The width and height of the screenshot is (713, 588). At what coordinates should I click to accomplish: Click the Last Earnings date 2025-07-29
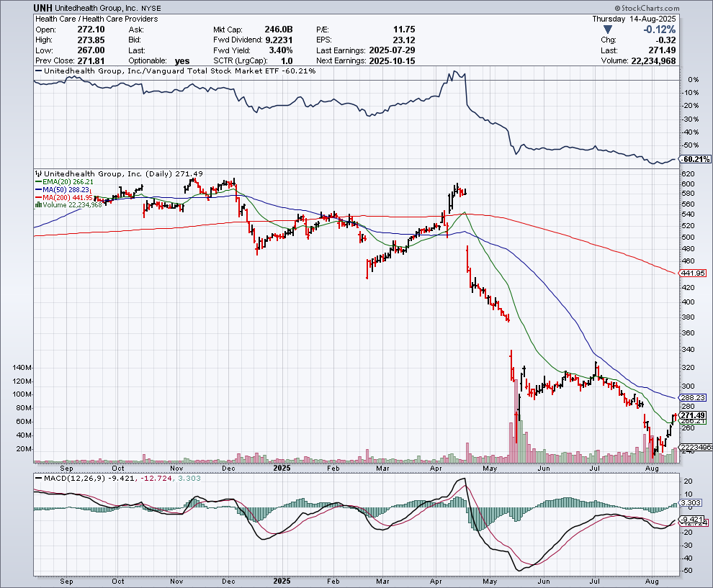(x=392, y=50)
